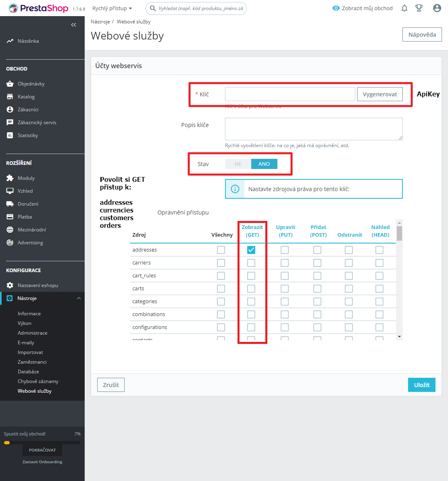The image size is (448, 481).
Task: Open the Zaměstnanci submenu item
Action: (32, 362)
